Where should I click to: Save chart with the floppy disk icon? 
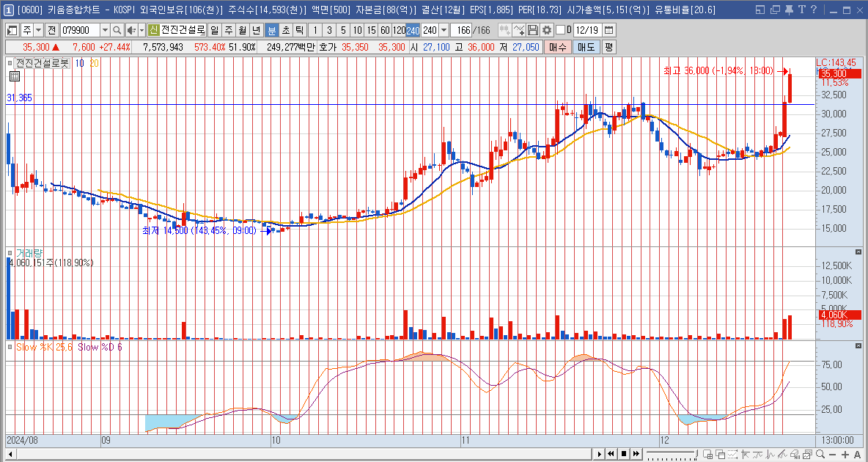point(532,31)
